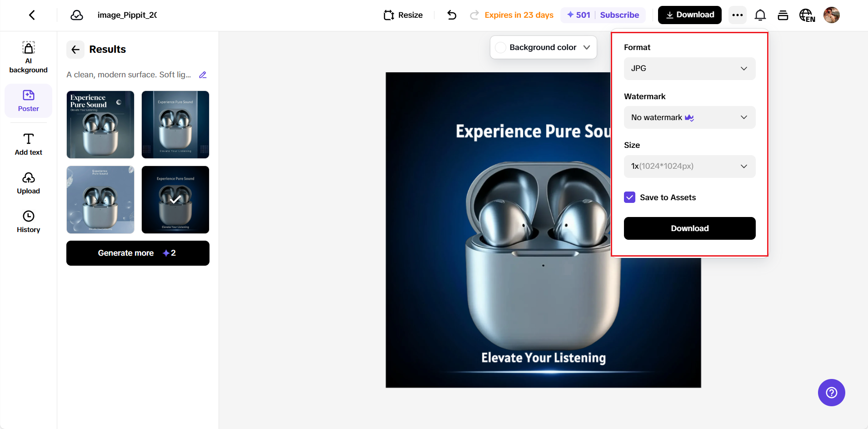Select the checked dark poster thumbnail
This screenshot has height=429, width=868.
click(x=175, y=200)
